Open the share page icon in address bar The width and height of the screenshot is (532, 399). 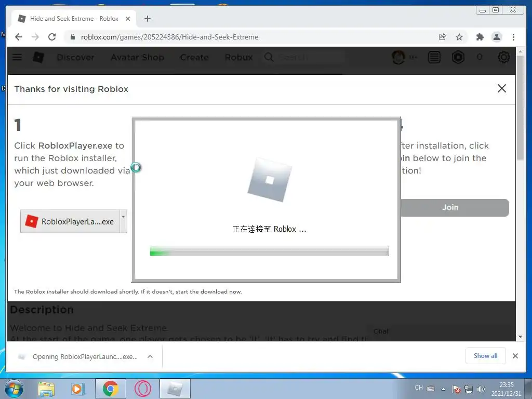pos(442,37)
